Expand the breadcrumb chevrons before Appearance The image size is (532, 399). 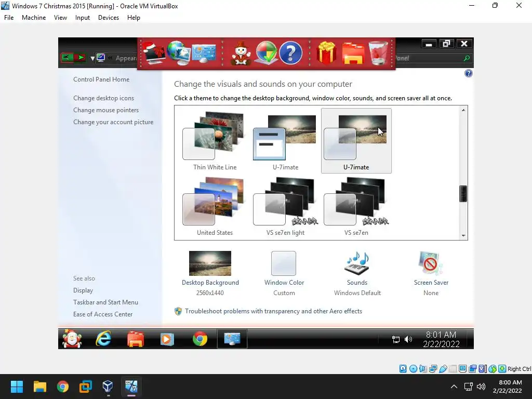click(x=110, y=58)
